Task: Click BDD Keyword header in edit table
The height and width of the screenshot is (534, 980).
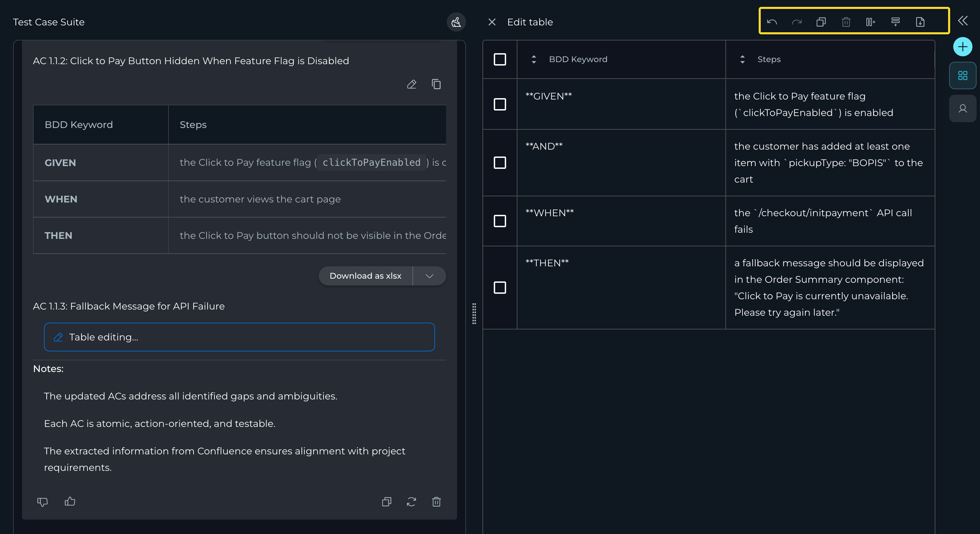Action: click(x=578, y=59)
